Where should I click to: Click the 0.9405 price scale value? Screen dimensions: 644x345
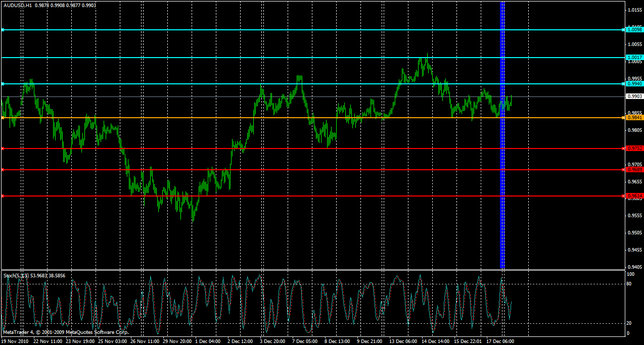[x=634, y=267]
